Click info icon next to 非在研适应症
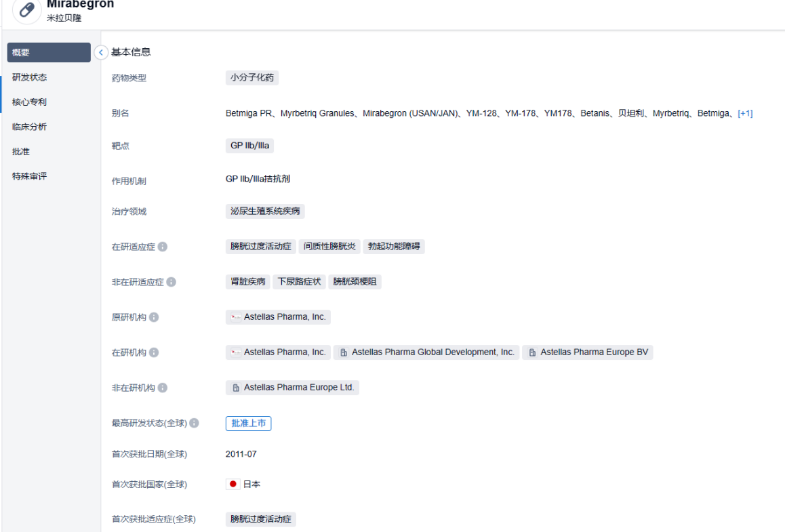The image size is (785, 532). point(172,282)
